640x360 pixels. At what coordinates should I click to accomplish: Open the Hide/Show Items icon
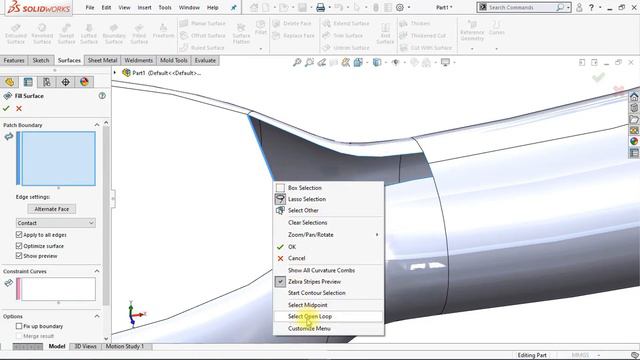click(396, 62)
